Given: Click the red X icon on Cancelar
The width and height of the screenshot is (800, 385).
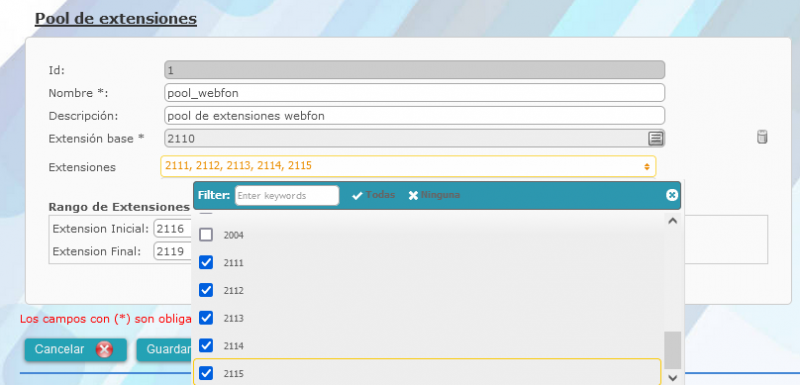Looking at the screenshot, I should [x=104, y=350].
